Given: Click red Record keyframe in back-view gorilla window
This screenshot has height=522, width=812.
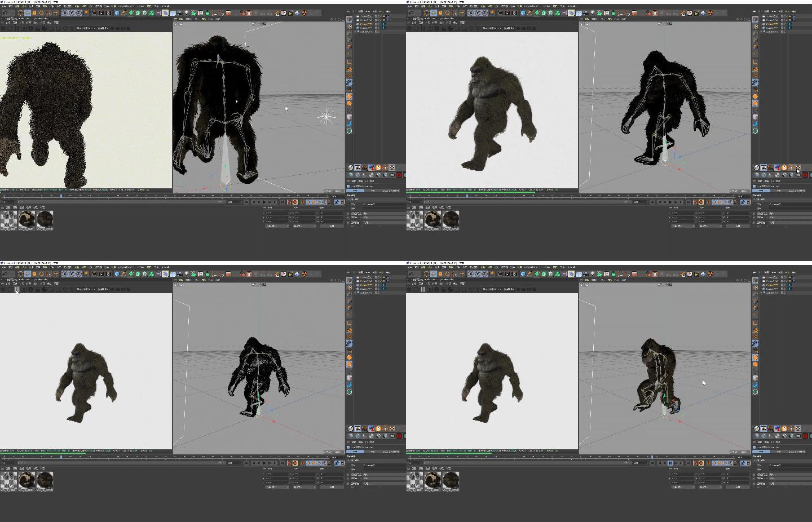Looking at the screenshot, I should [289, 202].
